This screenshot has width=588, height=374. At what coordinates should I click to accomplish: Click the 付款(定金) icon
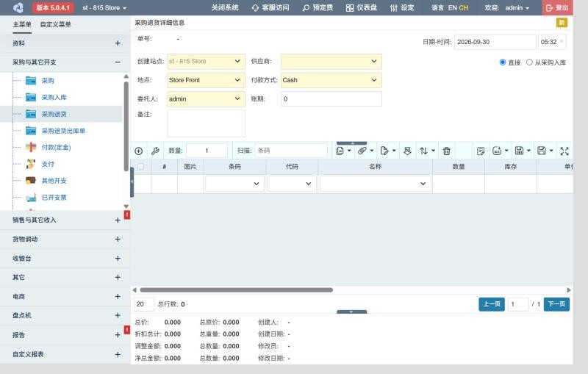(31, 147)
